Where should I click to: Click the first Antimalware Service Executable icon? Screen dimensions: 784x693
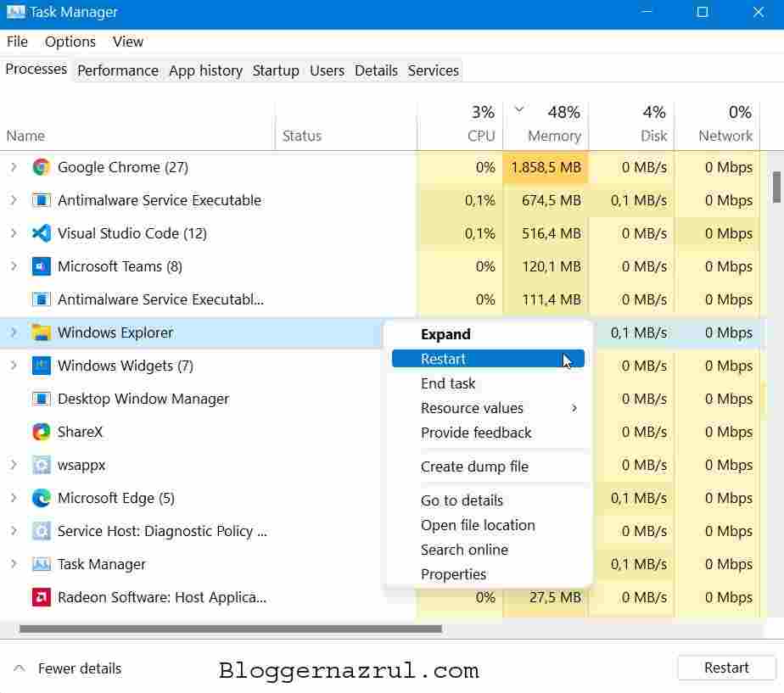(x=41, y=200)
